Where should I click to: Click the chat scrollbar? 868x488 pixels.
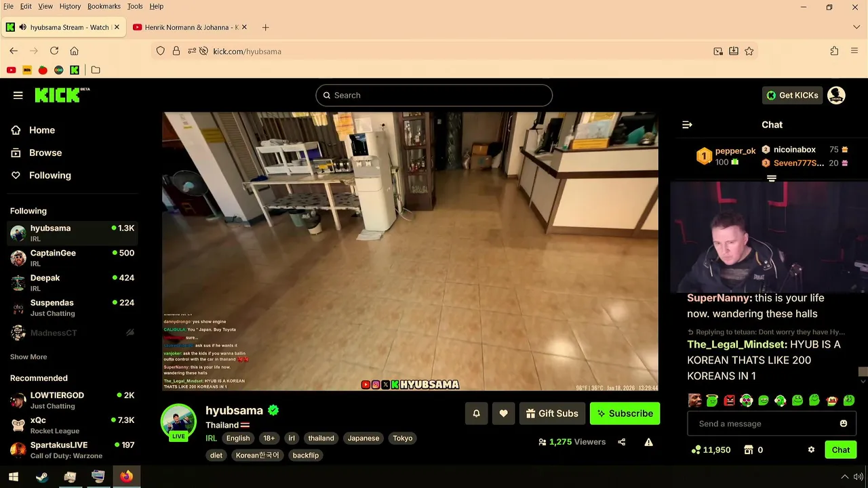point(863,372)
